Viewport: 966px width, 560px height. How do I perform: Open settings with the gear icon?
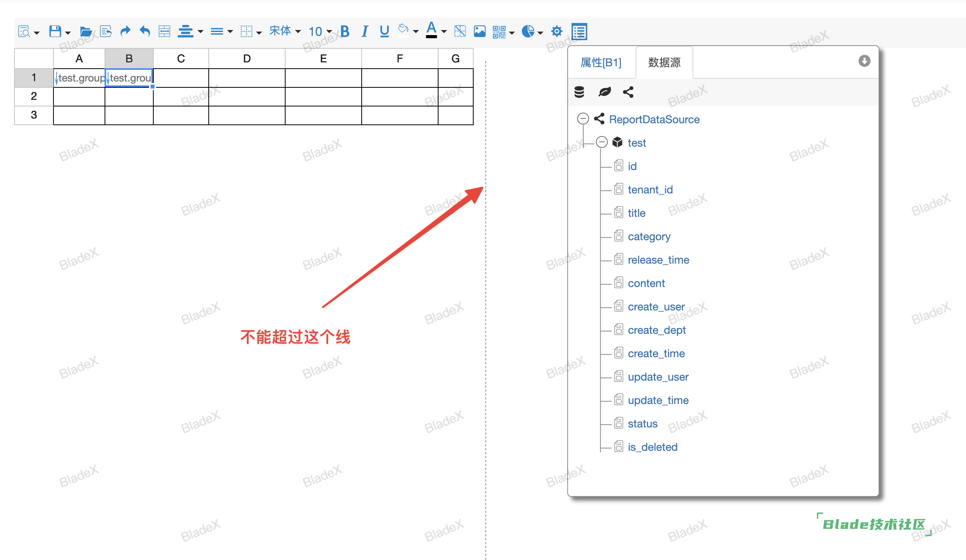pyautogui.click(x=557, y=31)
